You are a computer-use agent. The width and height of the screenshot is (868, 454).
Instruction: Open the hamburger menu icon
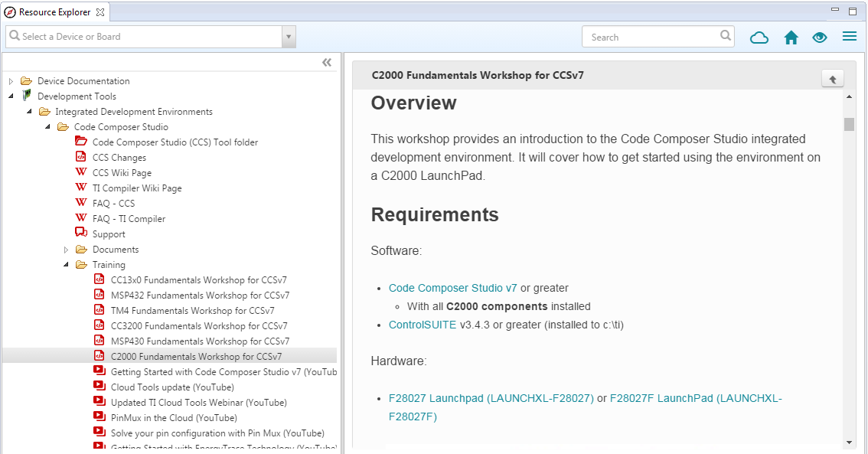(850, 37)
